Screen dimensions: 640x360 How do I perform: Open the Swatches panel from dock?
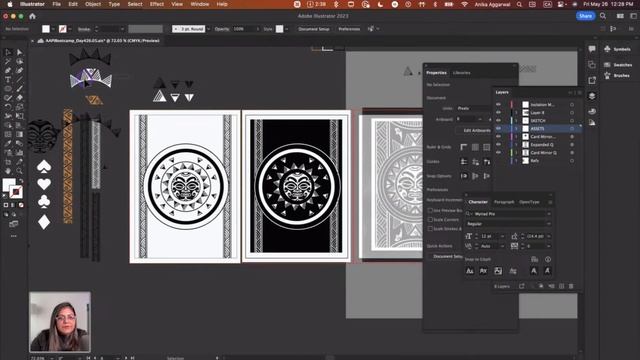tap(618, 65)
